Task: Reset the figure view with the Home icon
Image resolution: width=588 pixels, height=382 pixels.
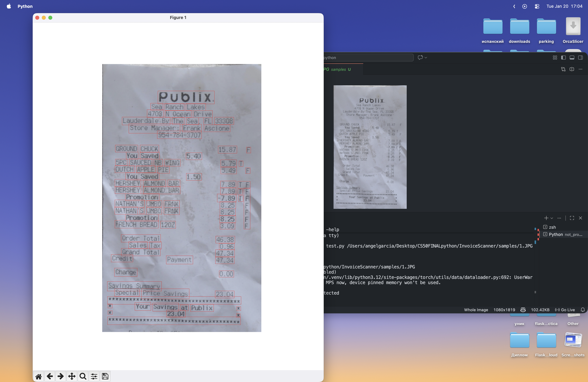Action: coord(39,376)
